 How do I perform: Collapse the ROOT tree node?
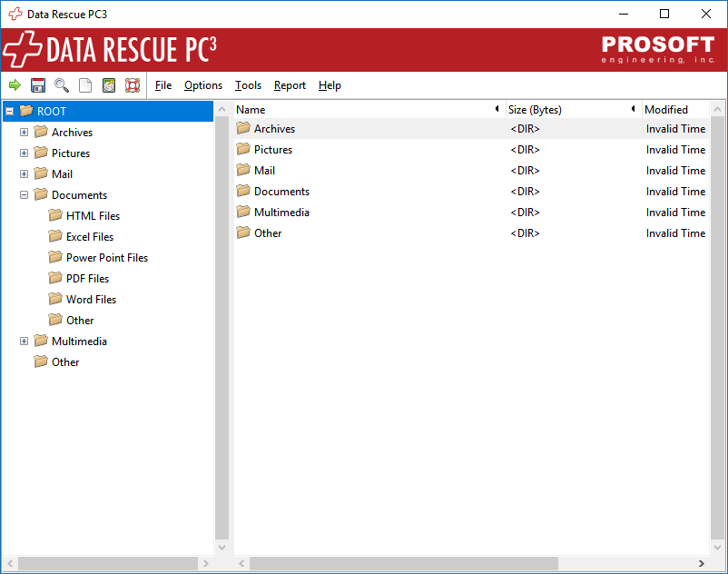pos(10,112)
